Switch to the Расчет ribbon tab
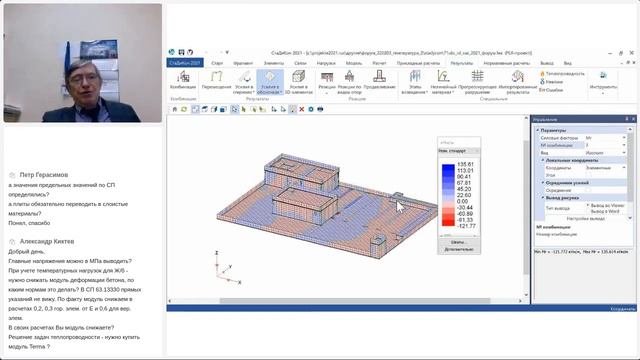This screenshot has width=640, height=360. coord(379,63)
